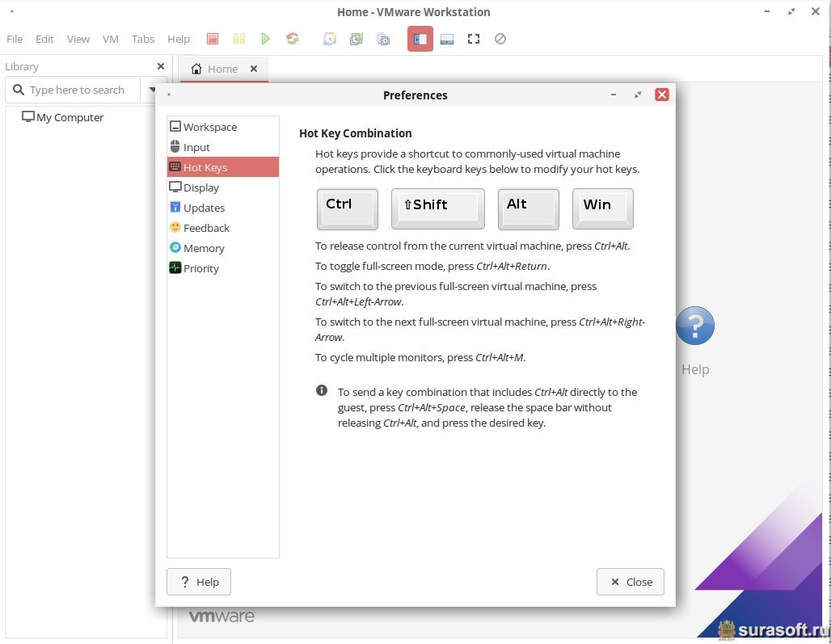The height and width of the screenshot is (644, 831).
Task: Close the Library panel
Action: coord(161,66)
